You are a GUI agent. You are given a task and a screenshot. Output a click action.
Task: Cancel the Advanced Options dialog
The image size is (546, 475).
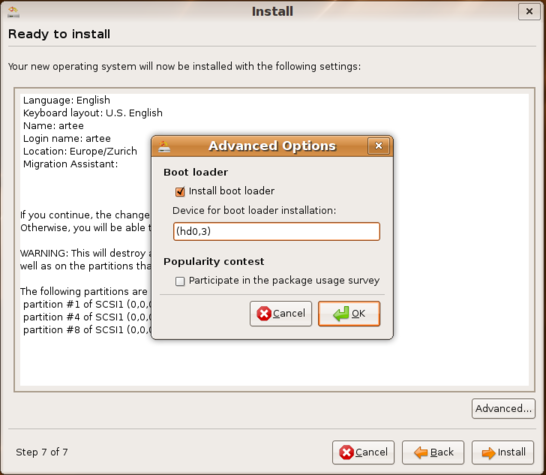coord(281,314)
